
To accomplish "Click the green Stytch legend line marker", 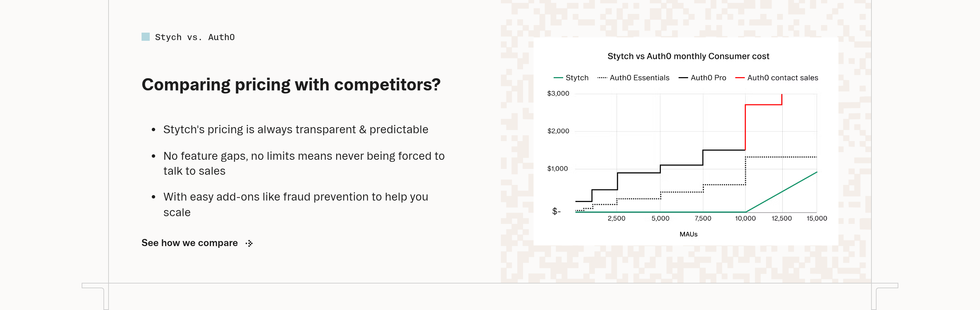I will tap(558, 77).
